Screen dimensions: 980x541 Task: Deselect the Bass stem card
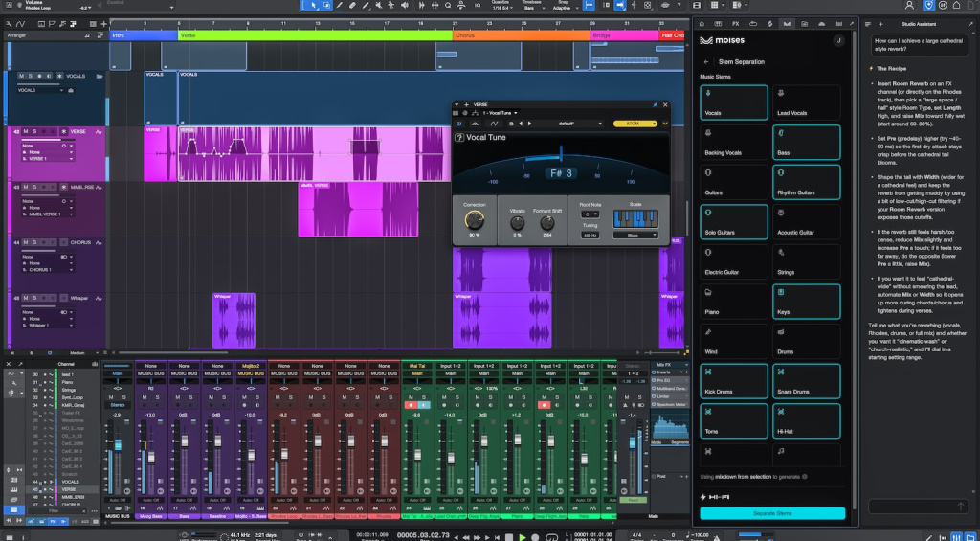click(x=806, y=142)
